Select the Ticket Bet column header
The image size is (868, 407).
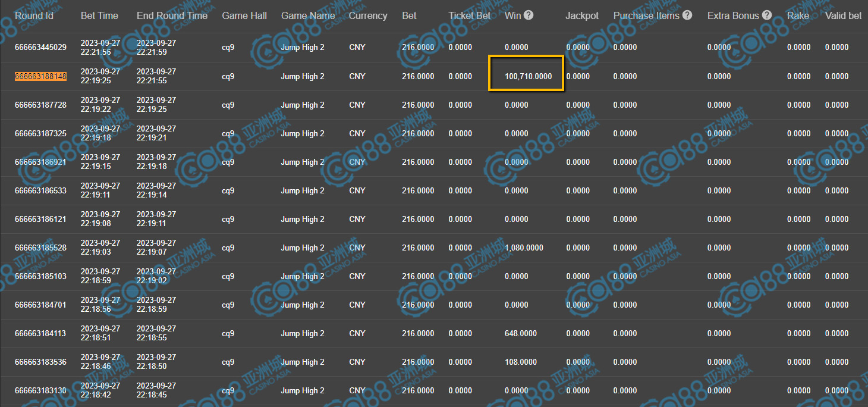470,16
